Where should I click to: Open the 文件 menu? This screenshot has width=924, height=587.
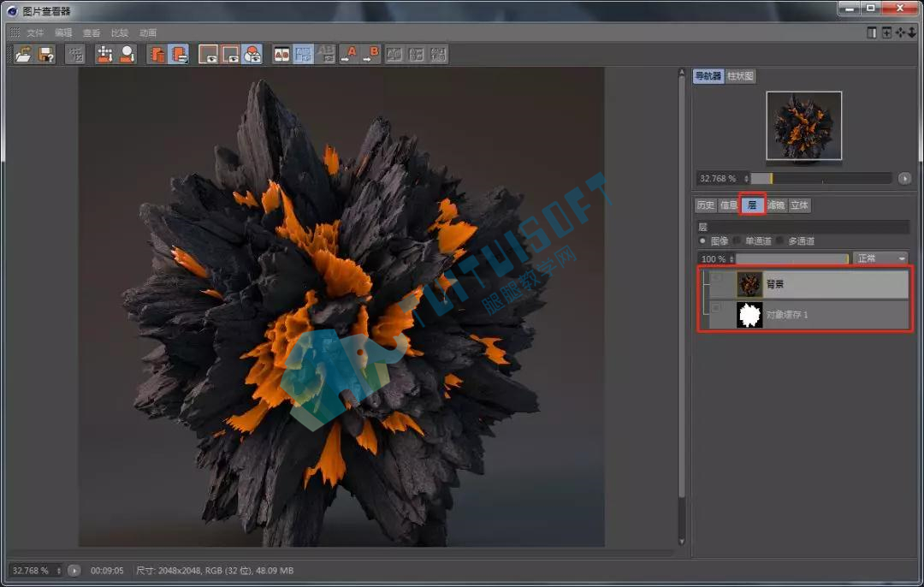(35, 33)
